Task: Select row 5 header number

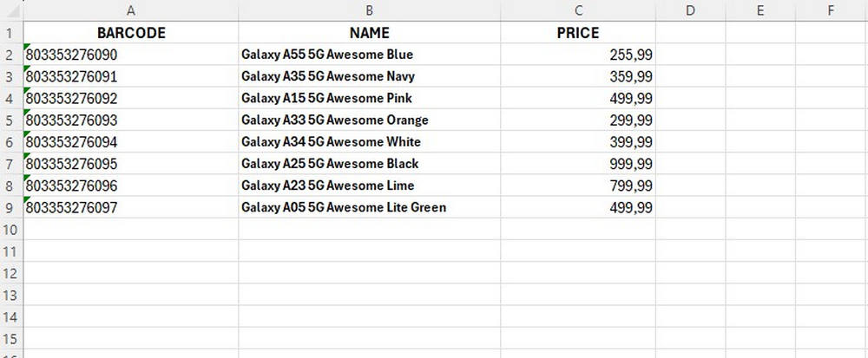Action: (10, 120)
